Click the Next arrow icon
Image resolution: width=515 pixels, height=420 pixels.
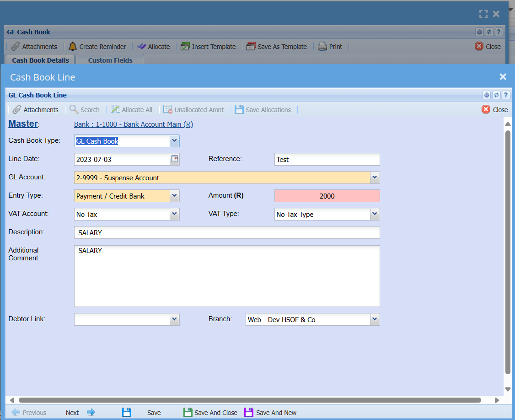click(x=91, y=412)
